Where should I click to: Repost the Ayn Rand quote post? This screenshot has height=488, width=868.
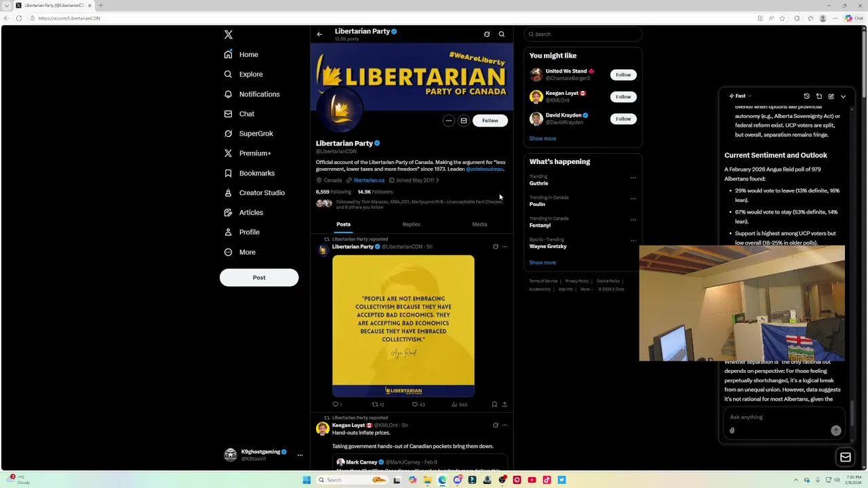(375, 405)
